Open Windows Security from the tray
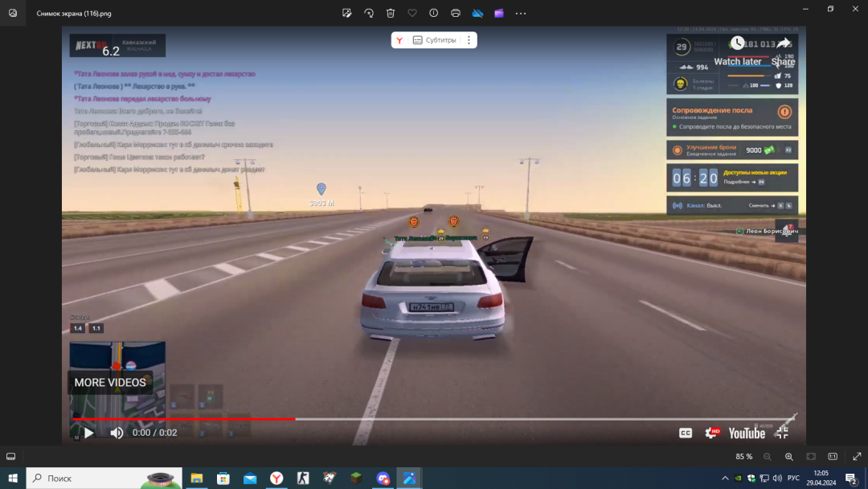 click(x=751, y=478)
